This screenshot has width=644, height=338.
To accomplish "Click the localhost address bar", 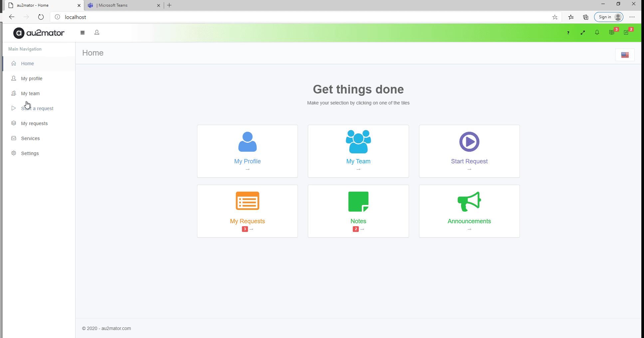I will pos(306,17).
